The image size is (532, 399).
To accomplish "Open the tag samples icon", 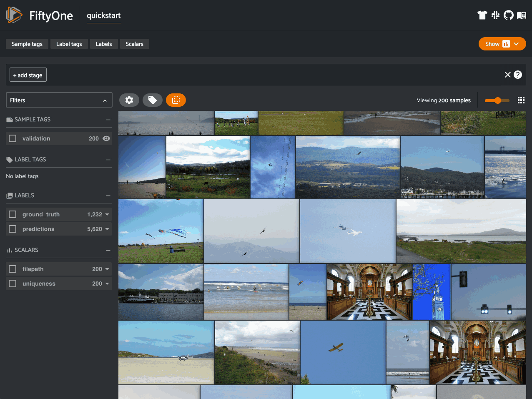I will [x=153, y=100].
